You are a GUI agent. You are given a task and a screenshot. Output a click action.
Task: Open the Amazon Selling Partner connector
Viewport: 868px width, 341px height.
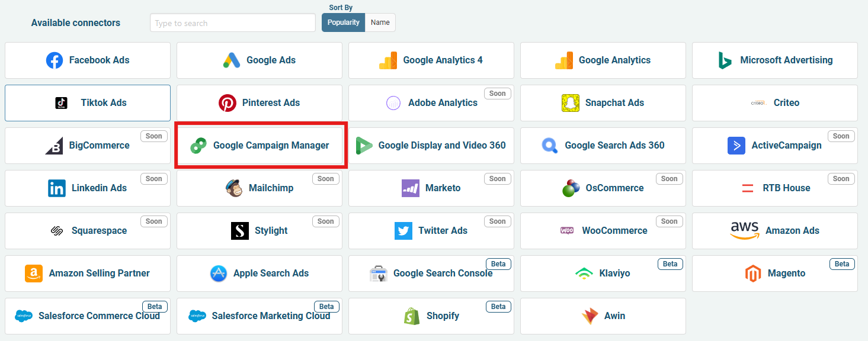pyautogui.click(x=88, y=274)
